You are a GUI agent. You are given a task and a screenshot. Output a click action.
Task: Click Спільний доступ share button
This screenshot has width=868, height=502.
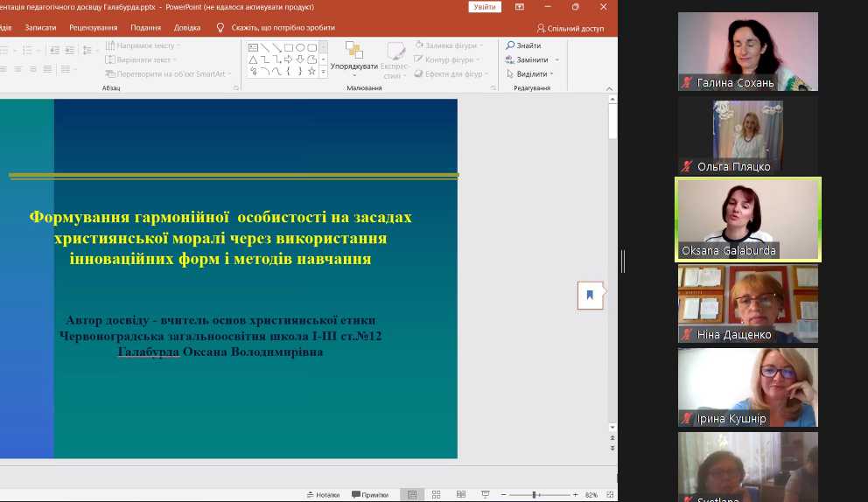coord(570,28)
